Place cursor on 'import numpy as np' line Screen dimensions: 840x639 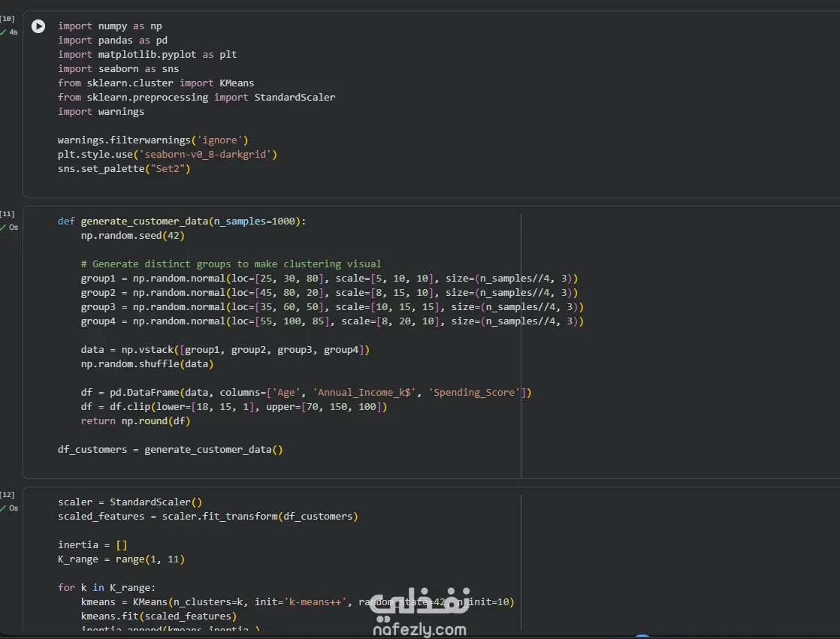[110, 26]
